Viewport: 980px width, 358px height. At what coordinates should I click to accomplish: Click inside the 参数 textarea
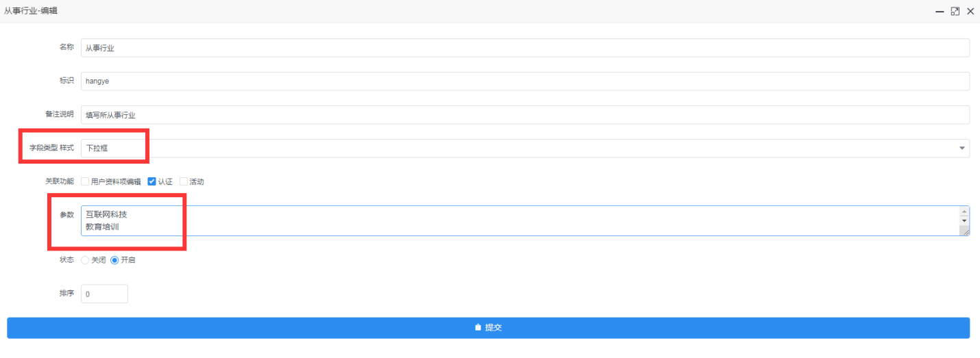[x=521, y=221]
